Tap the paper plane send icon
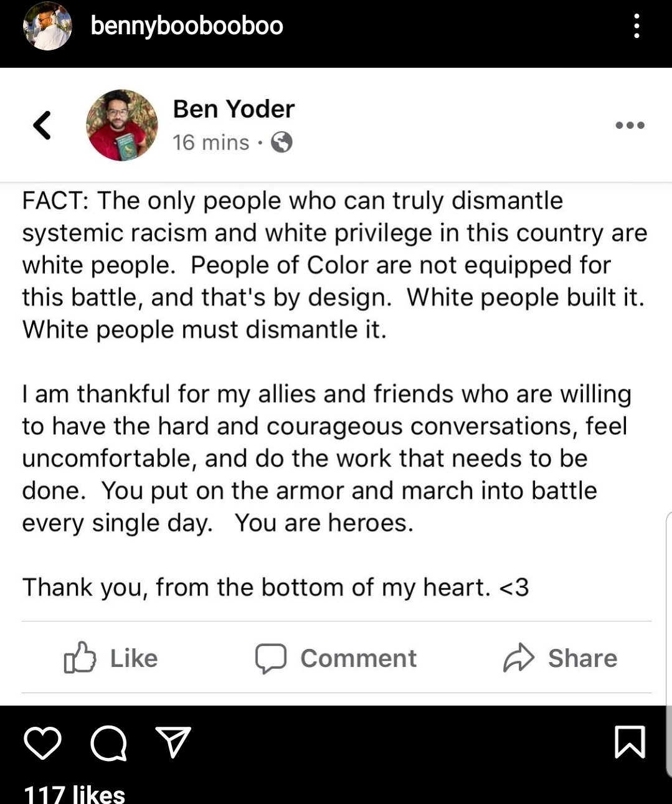The height and width of the screenshot is (804, 672). coord(173,742)
